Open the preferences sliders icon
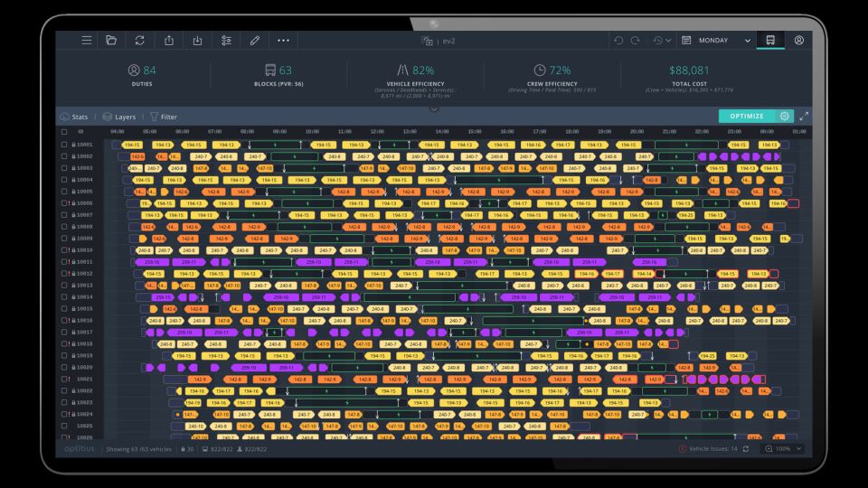 226,41
